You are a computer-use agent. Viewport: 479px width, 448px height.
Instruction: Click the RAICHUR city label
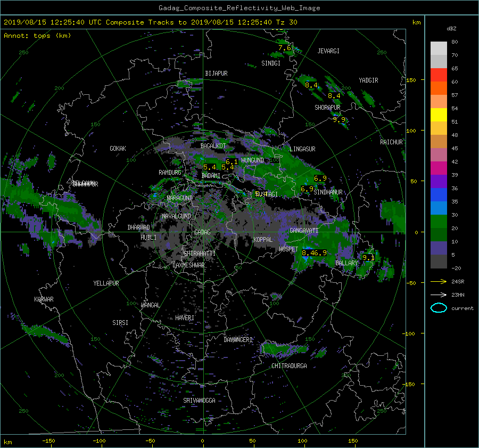point(391,142)
